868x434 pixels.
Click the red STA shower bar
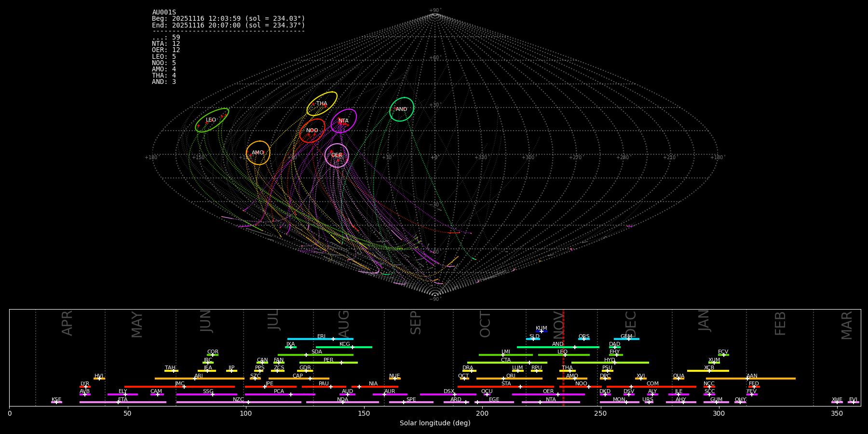pos(506,387)
